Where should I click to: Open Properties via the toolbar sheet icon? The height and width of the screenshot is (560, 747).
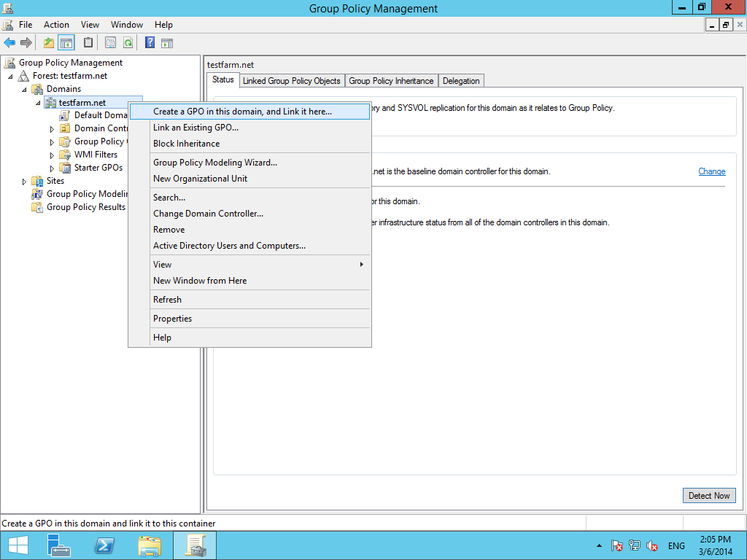[x=110, y=43]
